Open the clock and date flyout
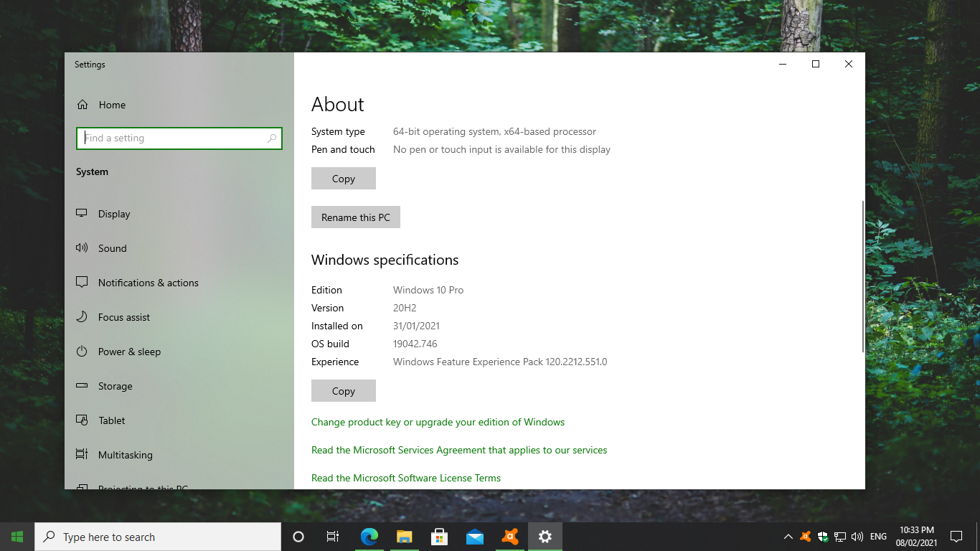Image resolution: width=980 pixels, height=551 pixels. (916, 537)
